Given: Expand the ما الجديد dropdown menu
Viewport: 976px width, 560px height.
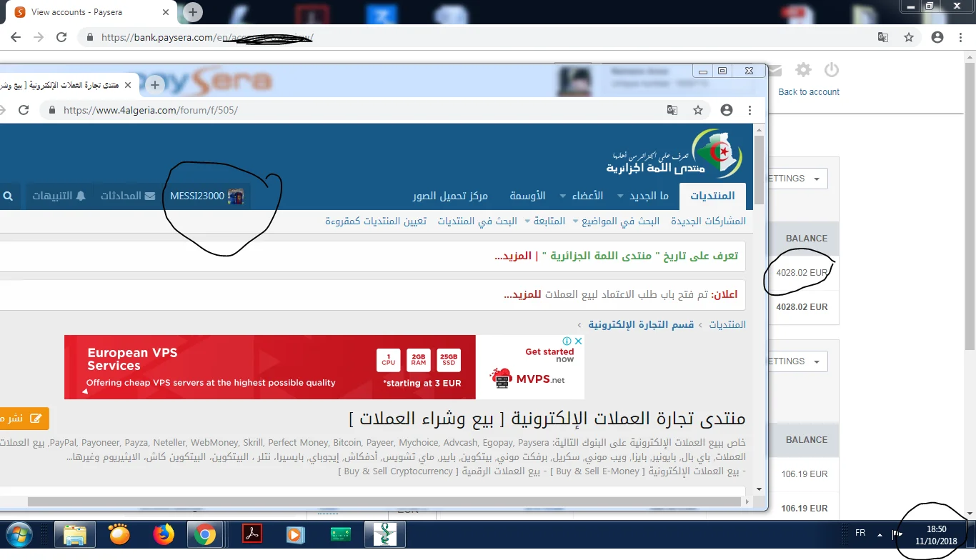Looking at the screenshot, I should tap(643, 196).
